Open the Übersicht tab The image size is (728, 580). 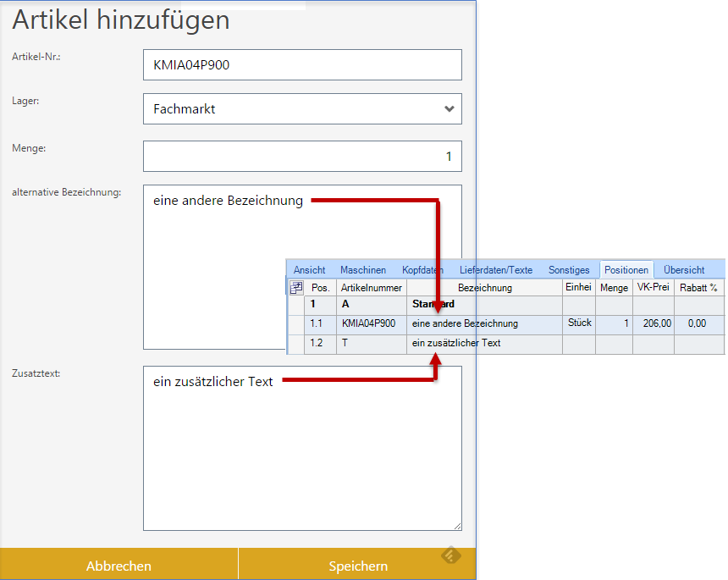pyautogui.click(x=684, y=270)
